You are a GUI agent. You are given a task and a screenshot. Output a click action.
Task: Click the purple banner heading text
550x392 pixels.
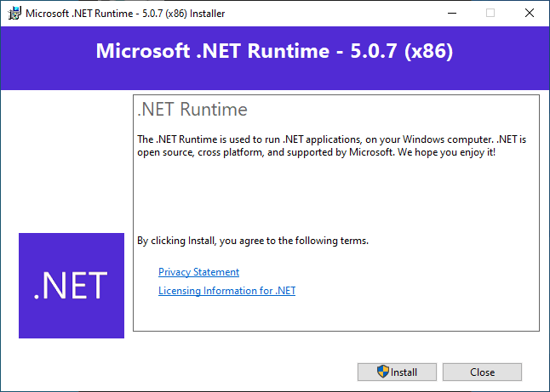274,51
